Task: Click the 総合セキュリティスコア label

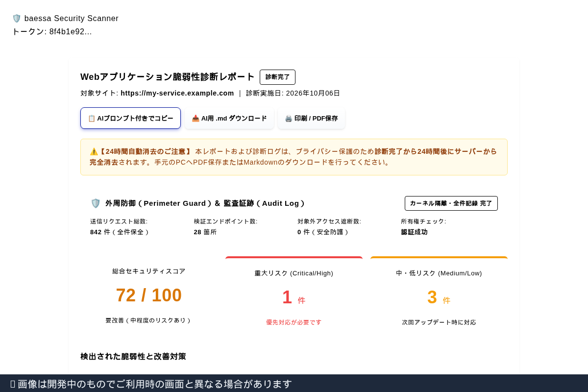Action: [149, 271]
